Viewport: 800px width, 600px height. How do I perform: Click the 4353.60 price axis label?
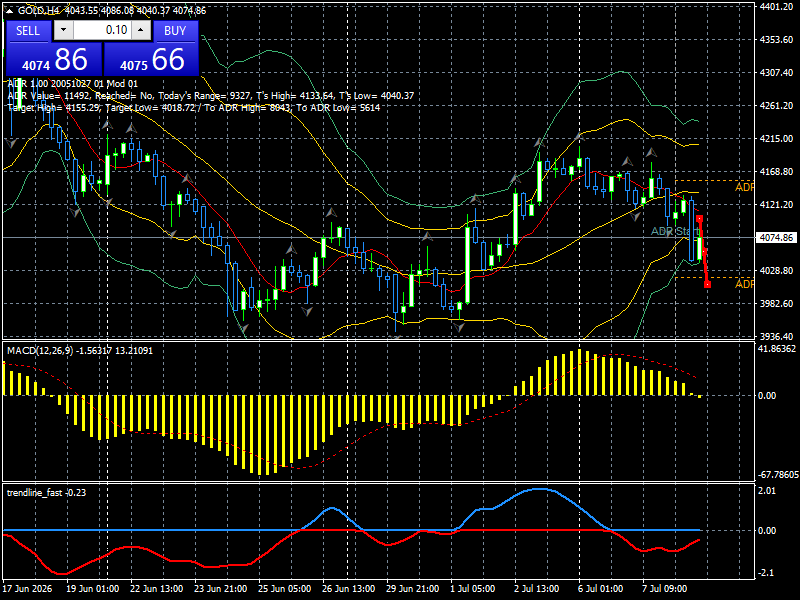point(777,40)
